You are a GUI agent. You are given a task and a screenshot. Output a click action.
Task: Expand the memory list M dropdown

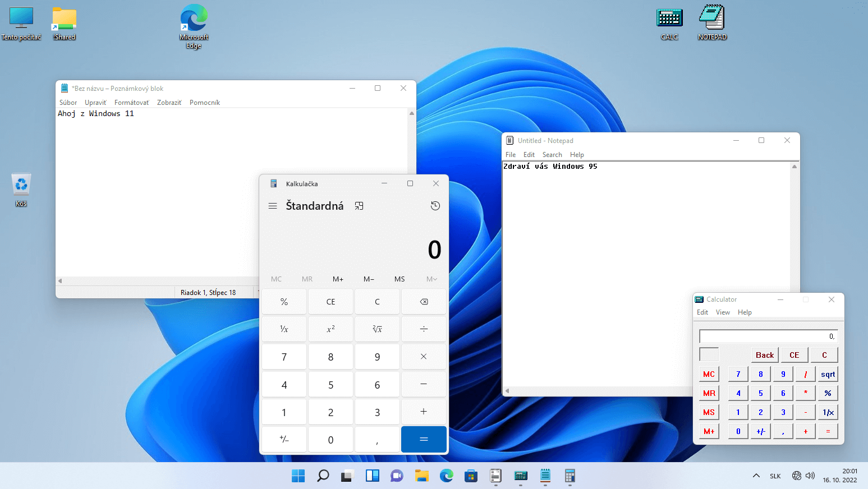click(x=431, y=279)
